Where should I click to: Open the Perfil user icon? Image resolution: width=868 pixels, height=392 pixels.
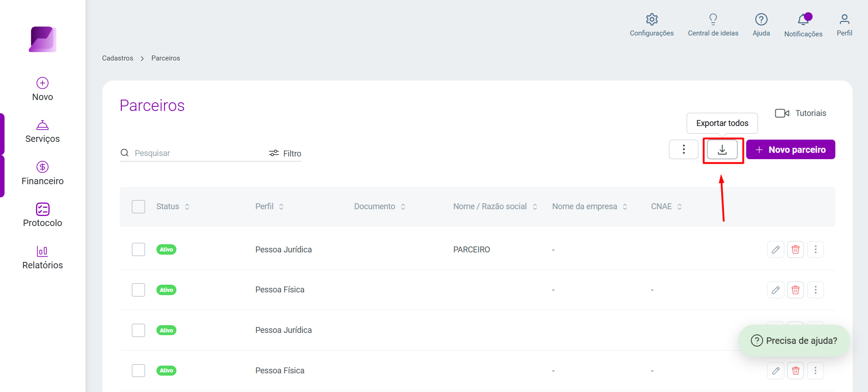(x=844, y=20)
